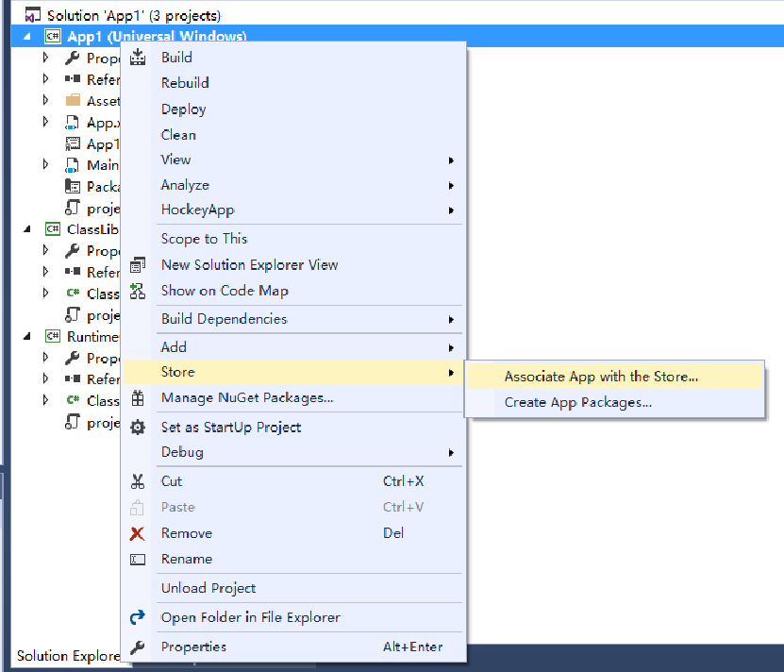Select Unload Project
784x672 pixels.
tap(295, 588)
